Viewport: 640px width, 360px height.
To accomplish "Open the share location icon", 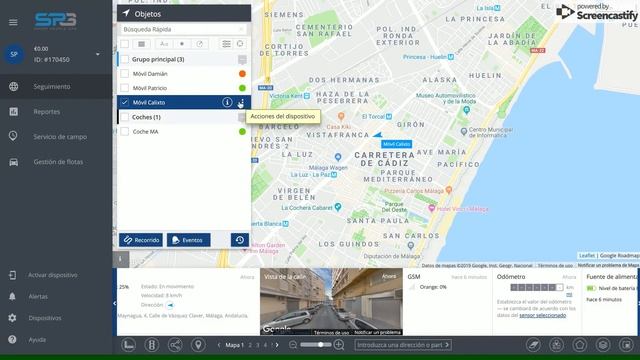I will [175, 345].
